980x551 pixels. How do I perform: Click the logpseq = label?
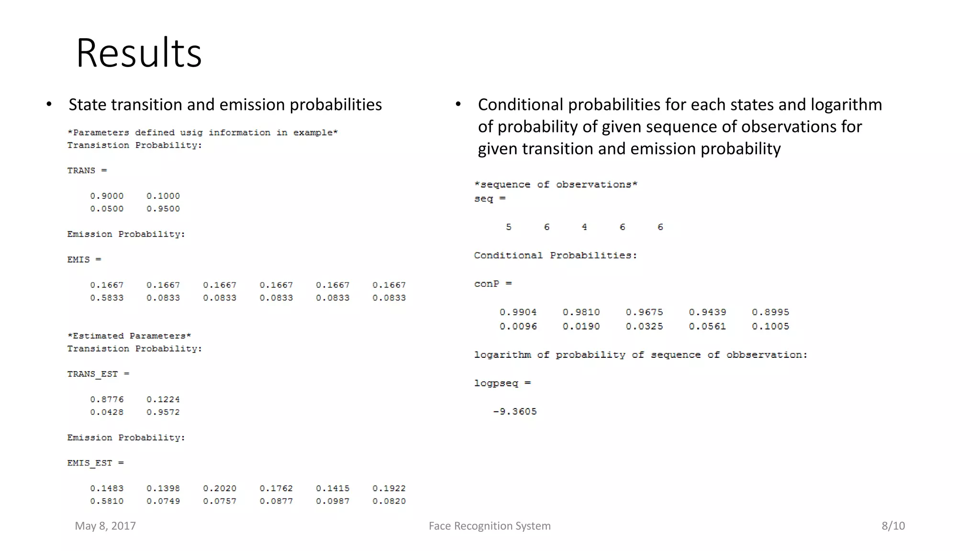pyautogui.click(x=502, y=383)
